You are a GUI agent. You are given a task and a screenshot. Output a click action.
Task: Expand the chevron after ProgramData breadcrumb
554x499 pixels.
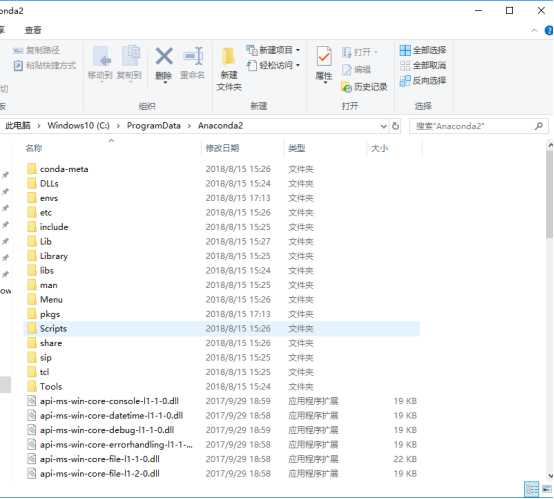point(189,126)
